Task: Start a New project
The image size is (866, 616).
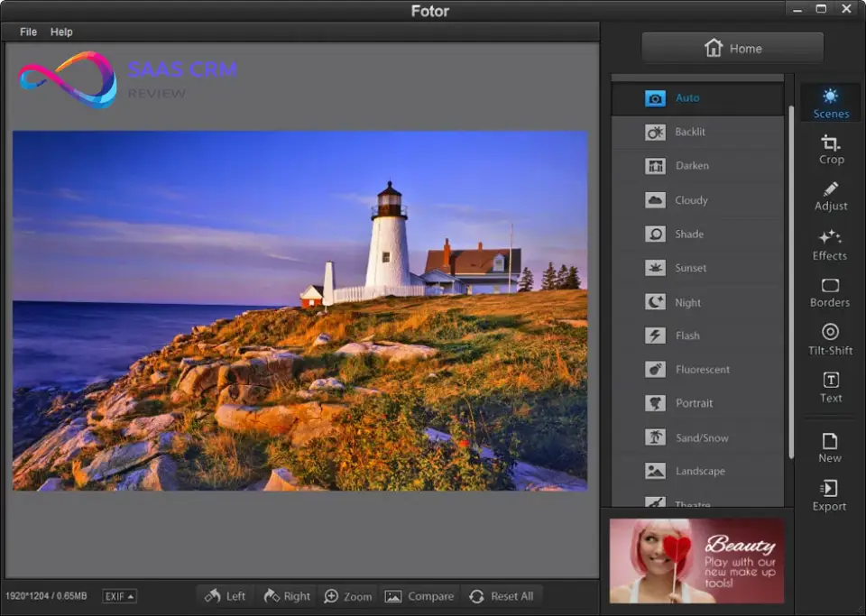Action: coord(829,448)
